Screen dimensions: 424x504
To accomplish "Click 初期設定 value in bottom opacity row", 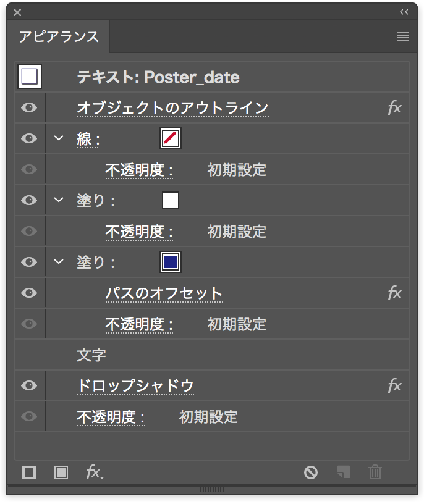I will pyautogui.click(x=208, y=416).
